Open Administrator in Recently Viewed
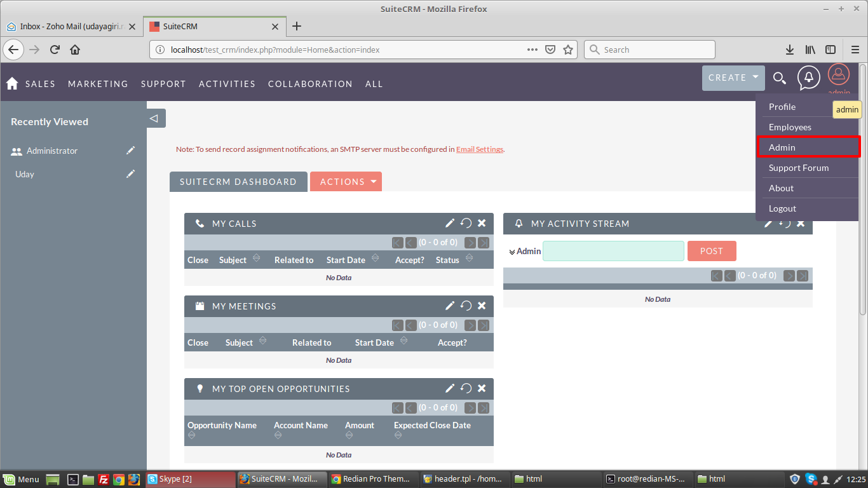 coord(52,151)
